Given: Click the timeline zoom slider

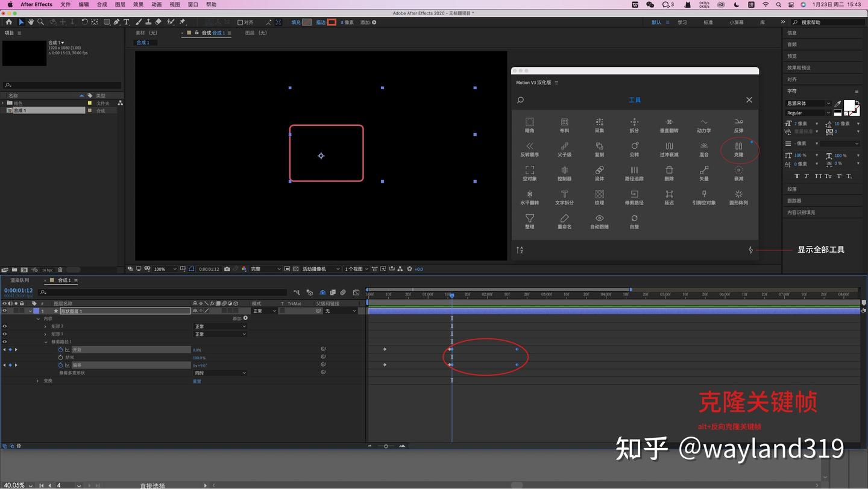Looking at the screenshot, I should [386, 446].
